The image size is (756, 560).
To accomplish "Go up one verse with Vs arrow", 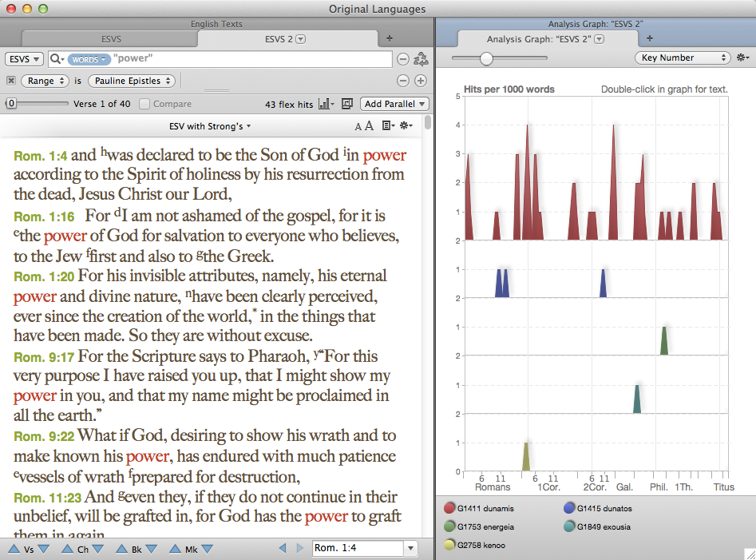I will click(x=14, y=549).
